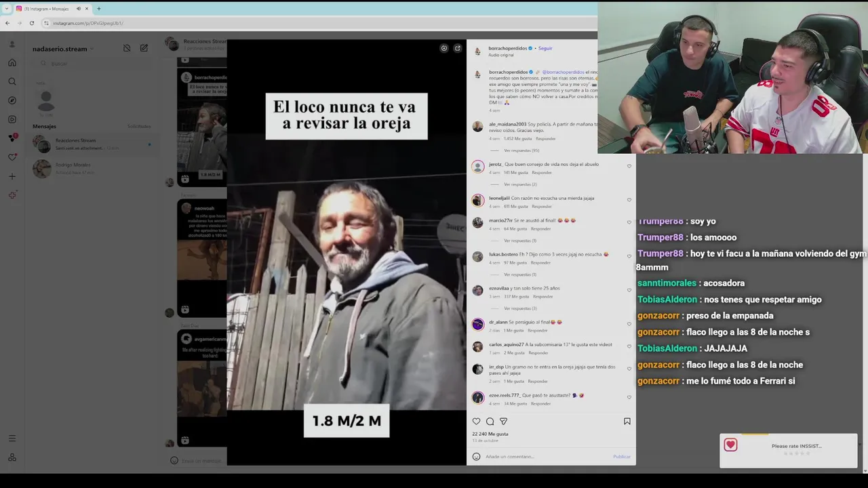Open carlos_aquino27's username link
Image resolution: width=868 pixels, height=488 pixels.
tap(506, 344)
